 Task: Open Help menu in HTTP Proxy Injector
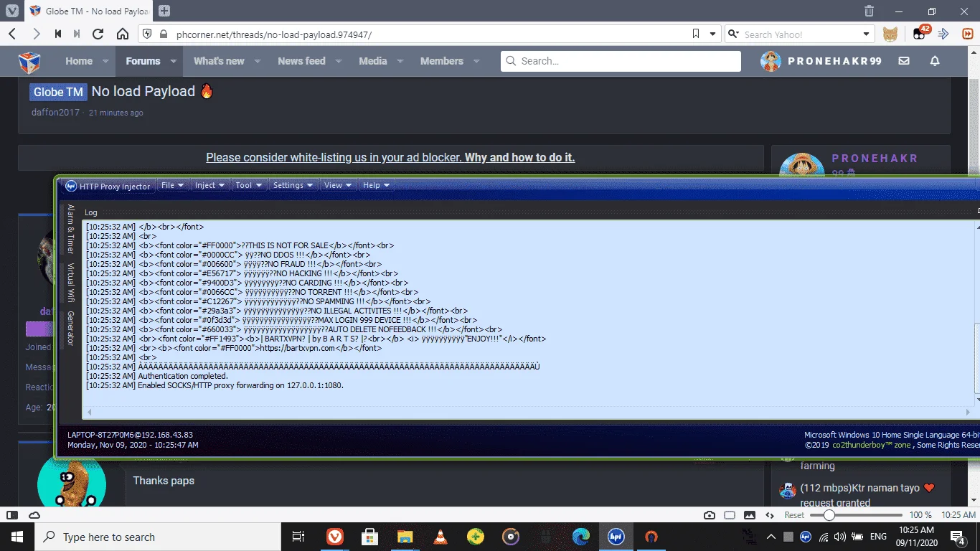(376, 185)
